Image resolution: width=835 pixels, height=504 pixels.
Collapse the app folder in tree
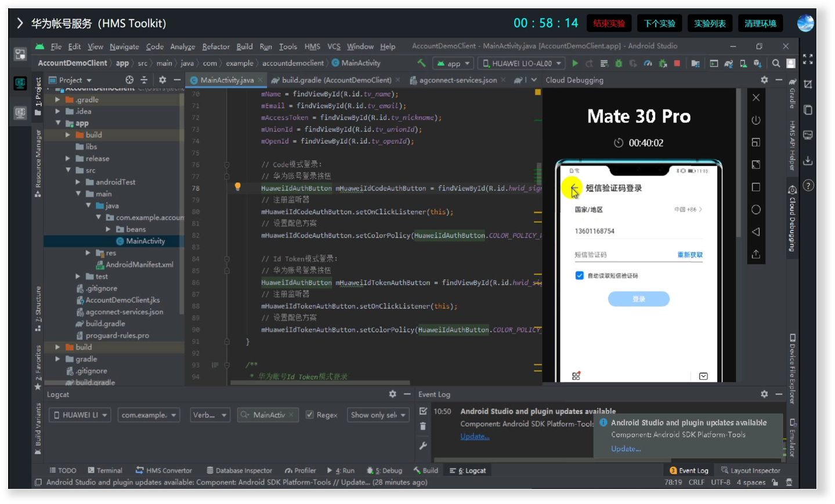58,123
